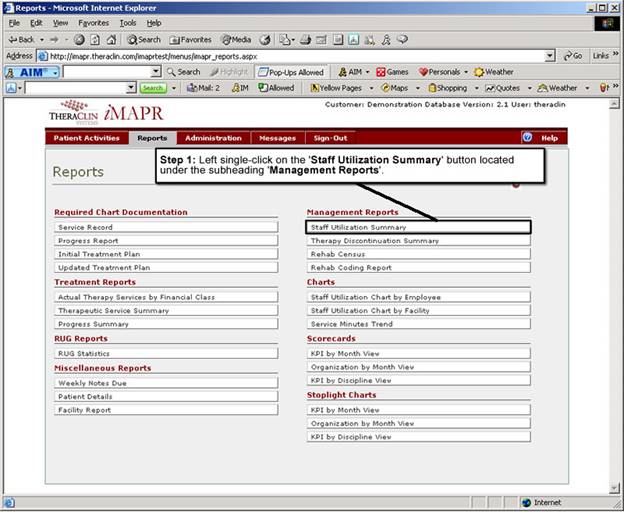Open the Media pane

click(x=236, y=39)
